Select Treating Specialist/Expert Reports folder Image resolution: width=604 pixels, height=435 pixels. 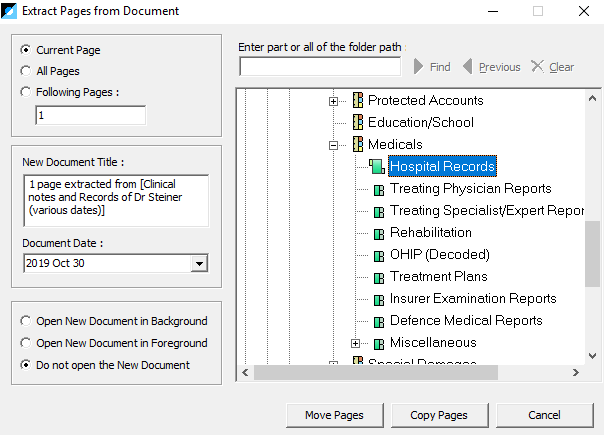point(486,211)
